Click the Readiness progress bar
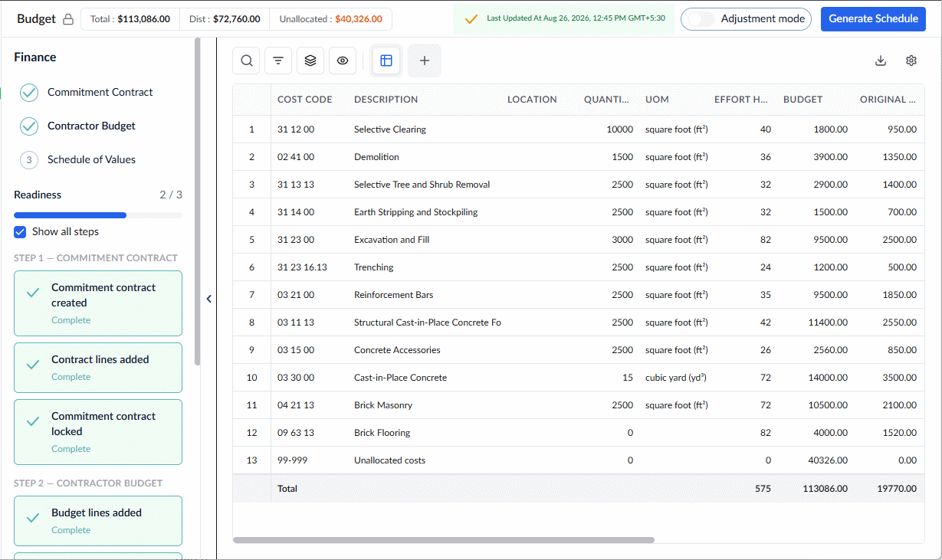942x560 pixels. click(x=98, y=215)
